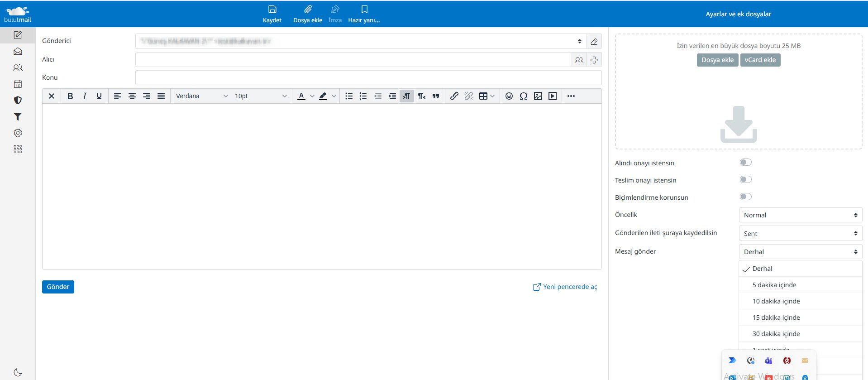Click the Yeni pencerede aç link
Screen dimensions: 868x380
(565, 287)
